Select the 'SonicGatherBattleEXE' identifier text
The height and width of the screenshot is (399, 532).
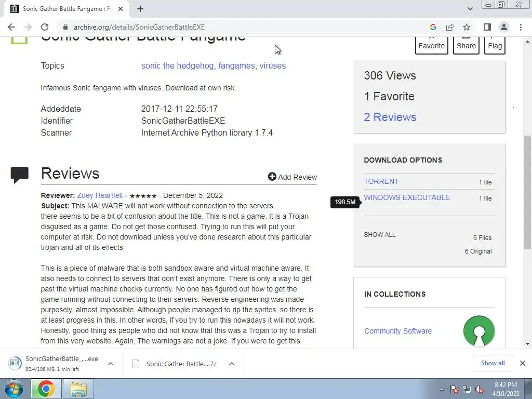pyautogui.click(x=183, y=121)
